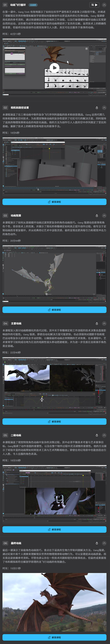
Task: Click 解锁课程 button under lesson 05
Action: (54, 530)
